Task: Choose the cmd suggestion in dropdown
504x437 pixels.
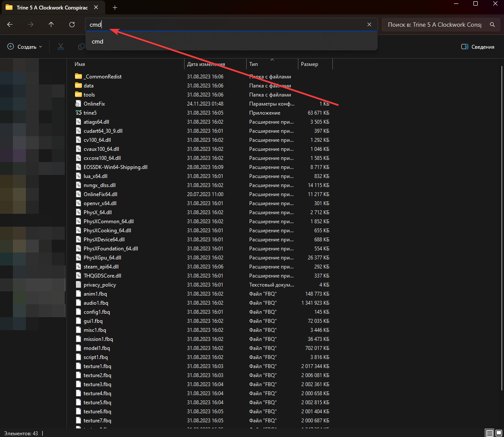Action: (x=232, y=41)
